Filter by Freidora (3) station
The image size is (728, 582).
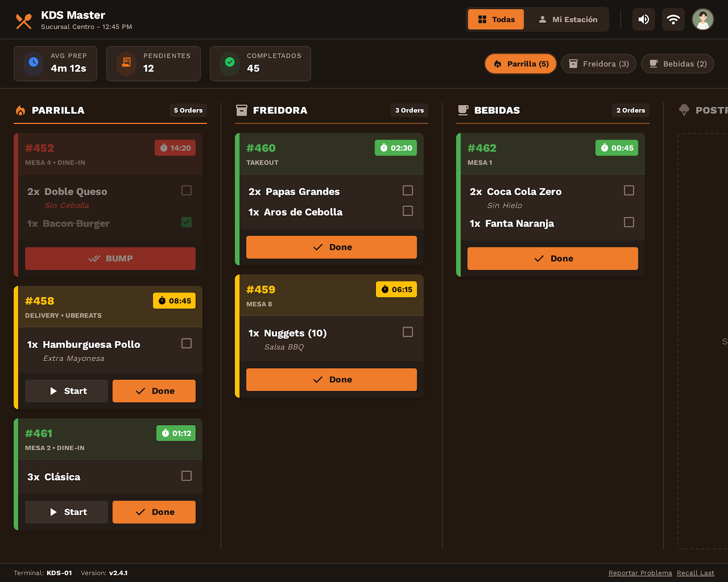click(598, 64)
